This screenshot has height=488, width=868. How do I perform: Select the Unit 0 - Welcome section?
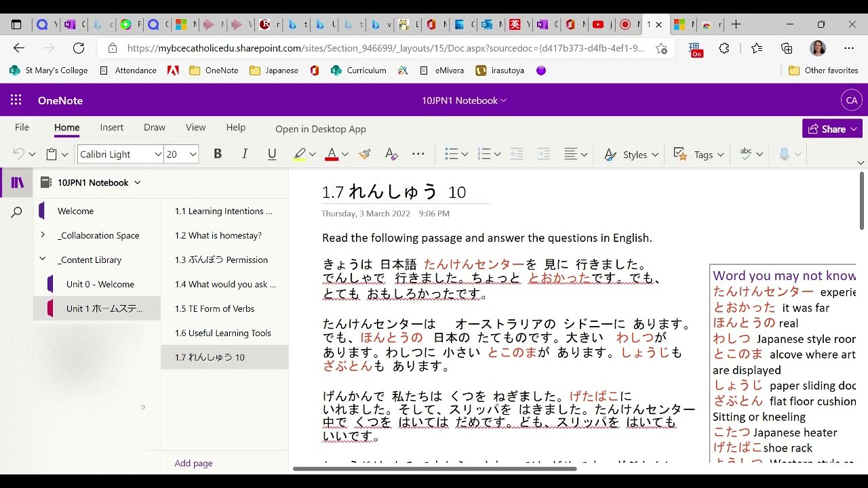click(100, 284)
